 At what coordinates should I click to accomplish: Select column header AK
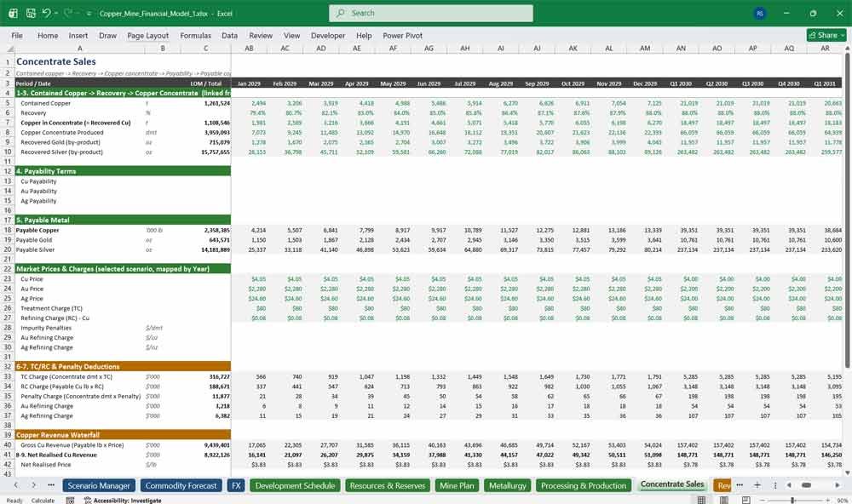[573, 49]
